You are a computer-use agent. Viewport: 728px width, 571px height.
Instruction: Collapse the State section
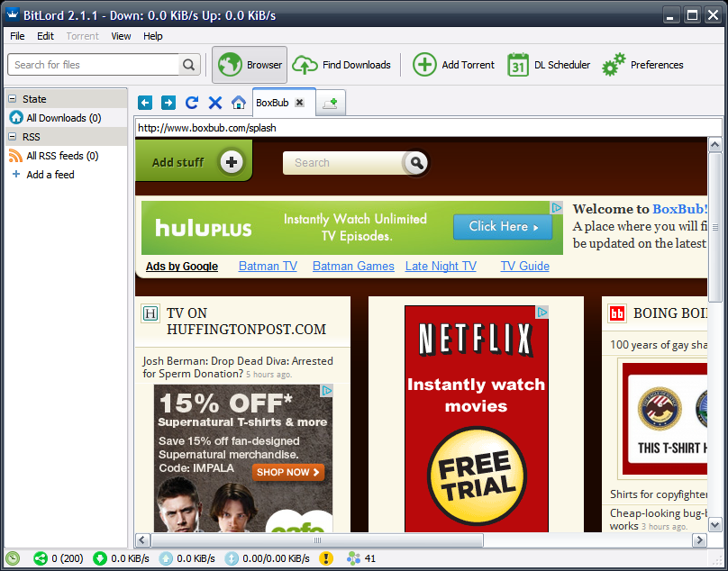(13, 99)
